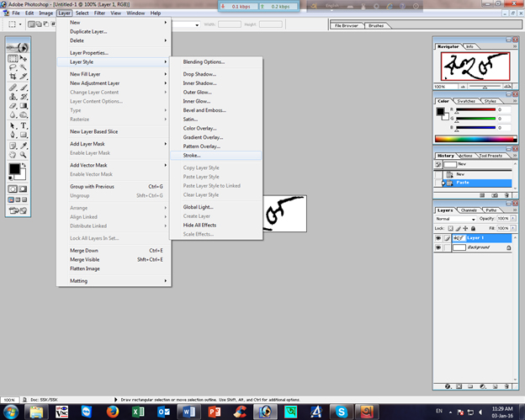Expand Delete submenu in Layer menu

coord(114,40)
